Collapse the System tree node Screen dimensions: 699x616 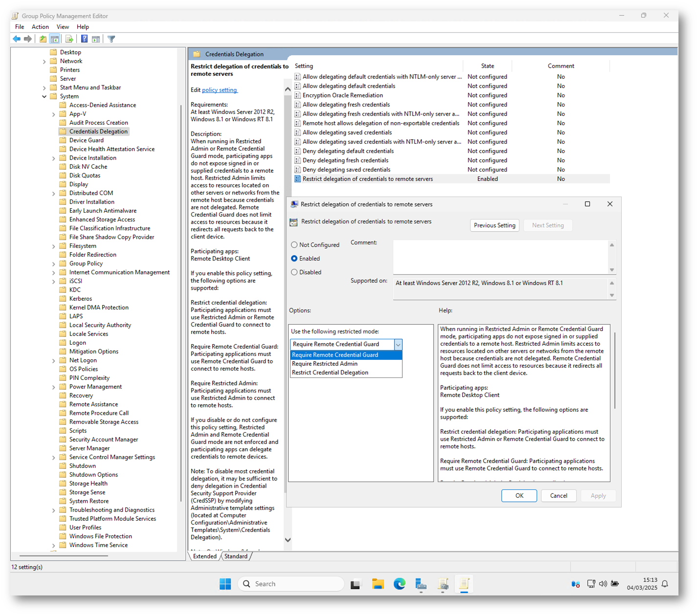pyautogui.click(x=44, y=96)
